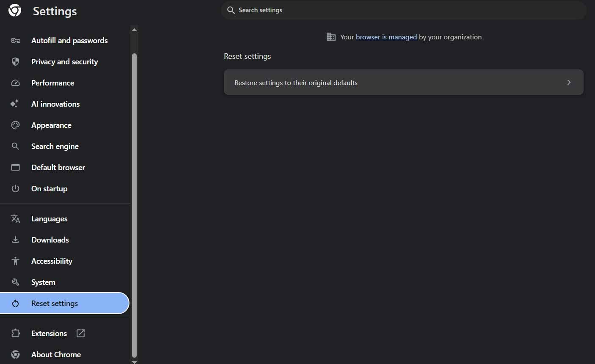The width and height of the screenshot is (595, 364).
Task: Click the building icon in managed browser notice
Action: [331, 37]
